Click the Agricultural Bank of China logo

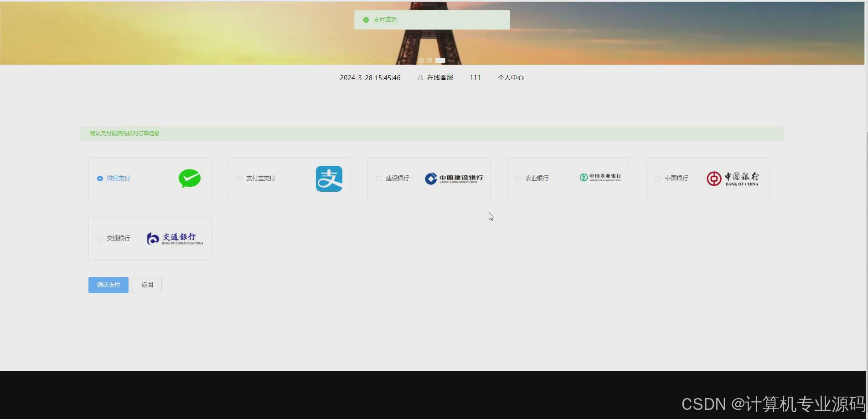599,178
